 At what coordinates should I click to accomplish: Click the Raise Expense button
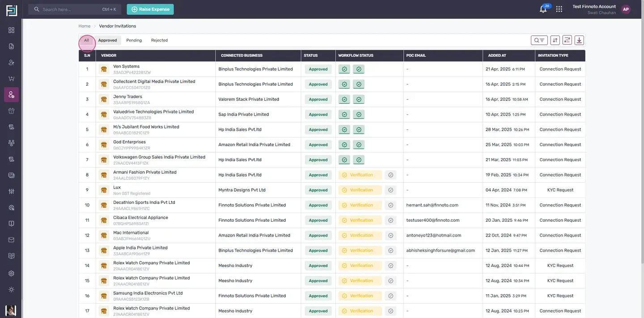150,9
